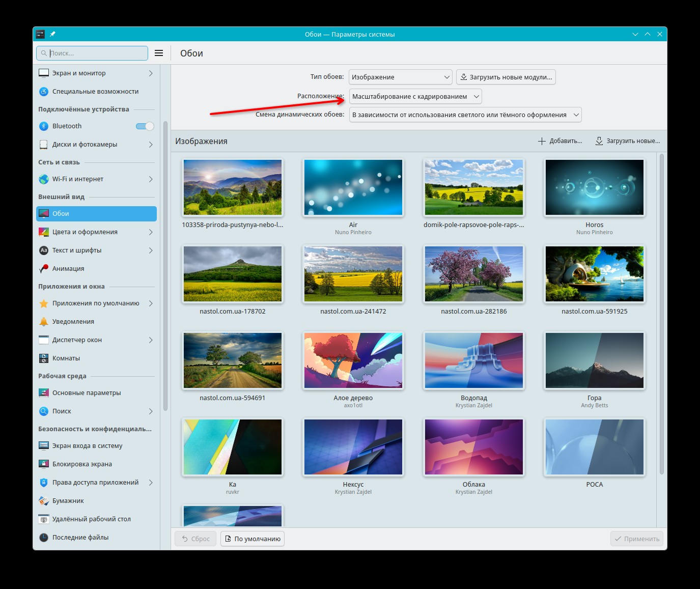Open the Wi-Fi and Internet section
Screen dimensions: 700x589
96,179
